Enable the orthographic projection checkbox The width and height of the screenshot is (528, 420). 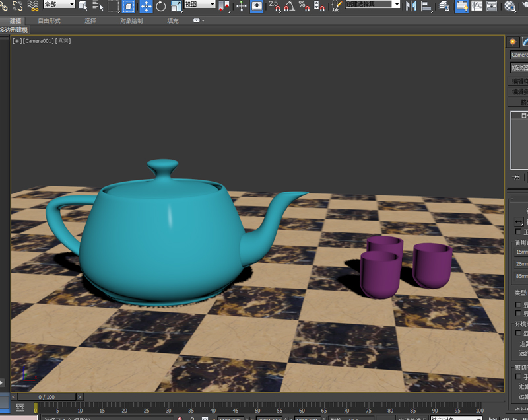click(x=518, y=232)
